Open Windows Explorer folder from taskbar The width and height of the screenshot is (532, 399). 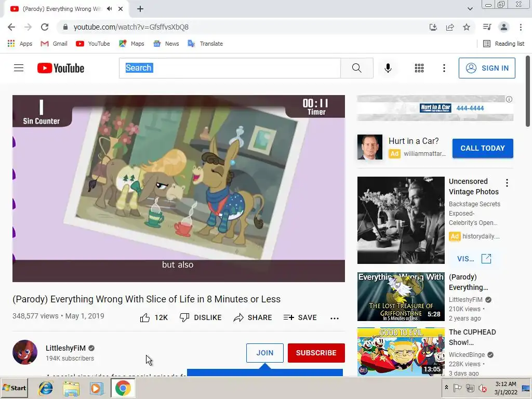71,388
